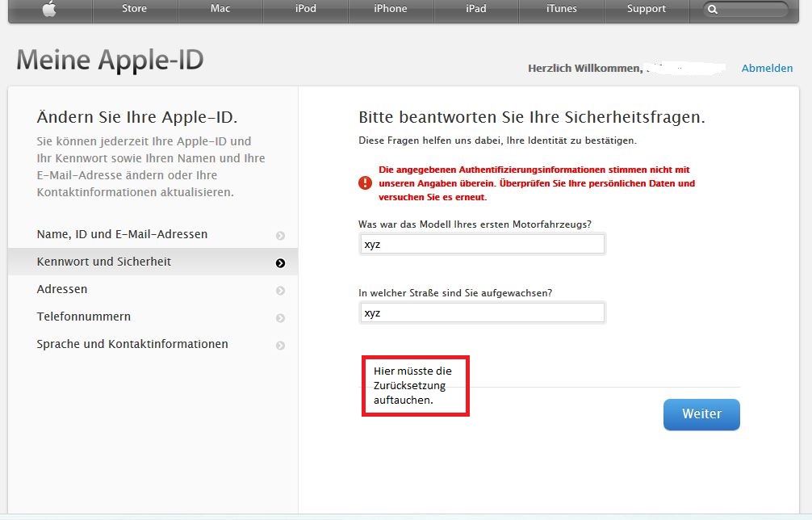Click arrow icon beside Name, ID und E-Mail-Adressen
The width and height of the screenshot is (812, 520).
280,236
